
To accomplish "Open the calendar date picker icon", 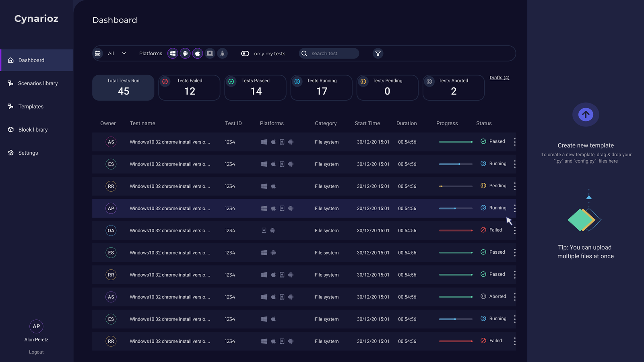I will (x=97, y=53).
